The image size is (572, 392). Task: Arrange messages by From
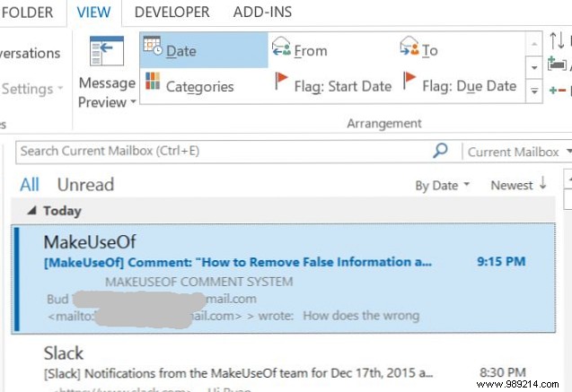300,50
